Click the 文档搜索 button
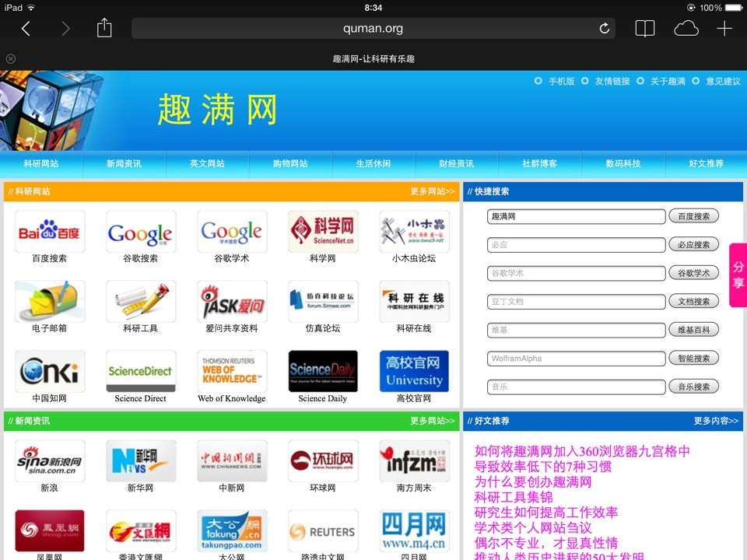 pos(693,302)
